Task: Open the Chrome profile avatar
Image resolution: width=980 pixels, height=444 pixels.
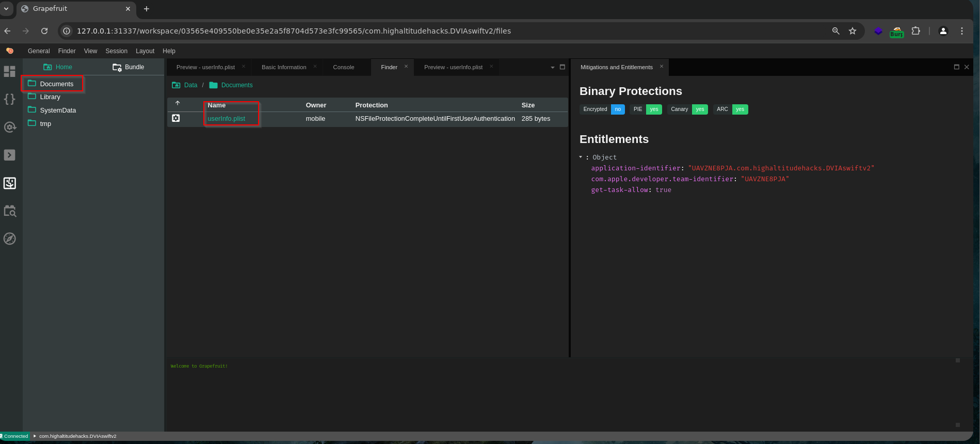Action: click(x=943, y=31)
